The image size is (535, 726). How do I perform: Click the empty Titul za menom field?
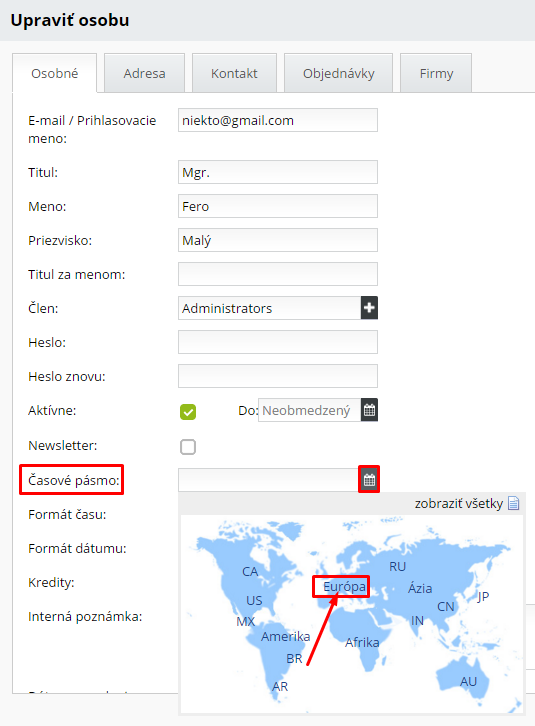(x=278, y=274)
